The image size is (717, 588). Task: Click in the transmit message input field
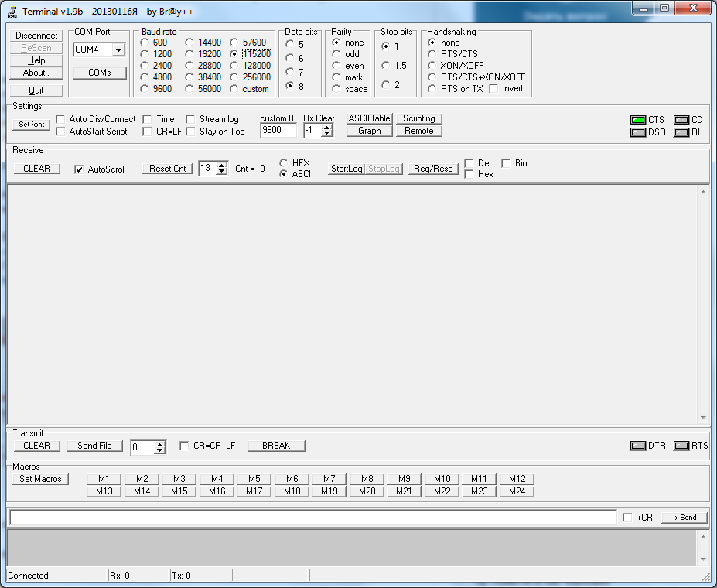(x=309, y=517)
